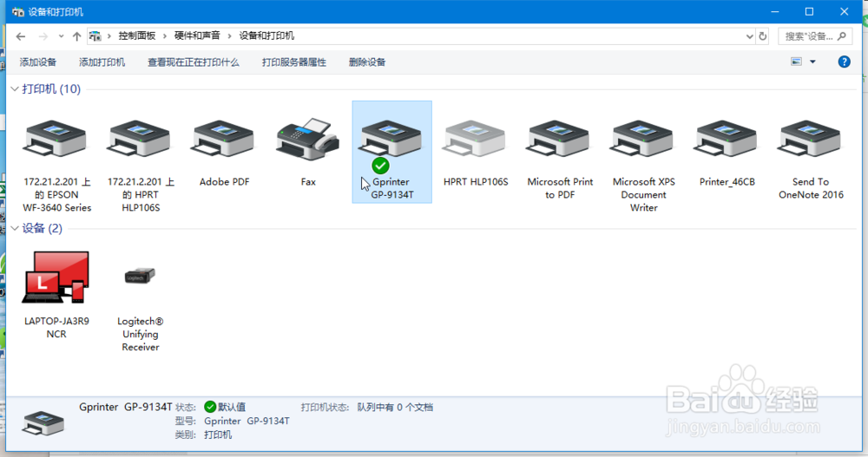Open the view options dropdown arrow
The width and height of the screenshot is (868, 457).
click(x=812, y=62)
